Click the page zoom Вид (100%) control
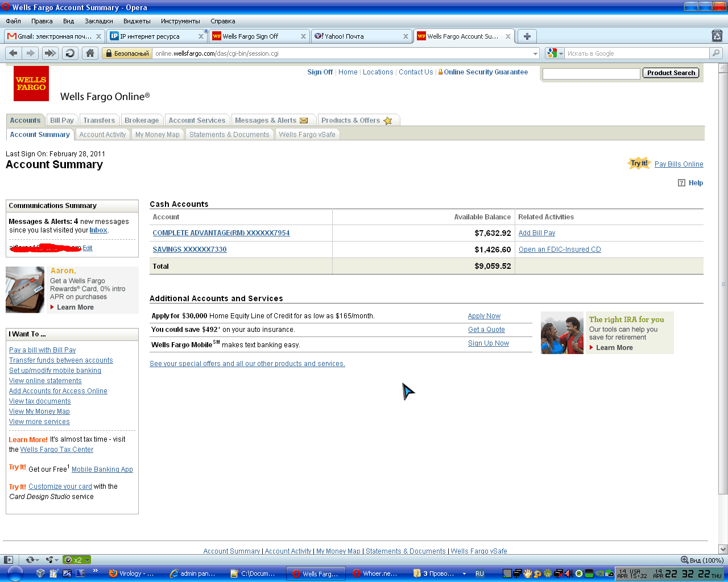This screenshot has width=728, height=582. tap(702, 560)
